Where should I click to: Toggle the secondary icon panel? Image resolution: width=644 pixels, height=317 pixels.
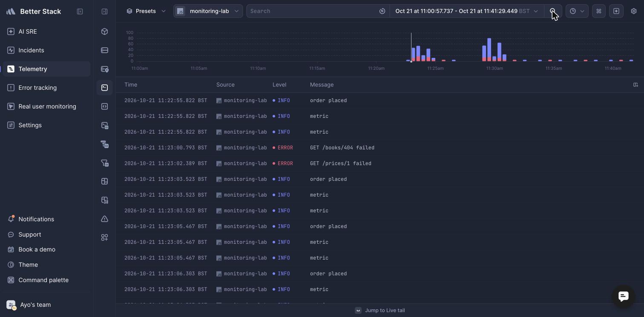point(104,11)
